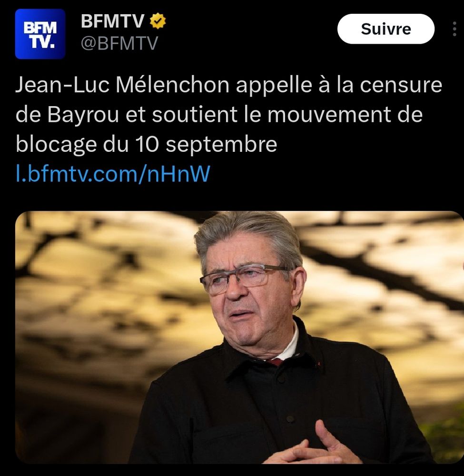Screen dimensions: 464x476
Task: Click the name Jean-Luc Mélenchon in tweet text
Action: point(122,85)
